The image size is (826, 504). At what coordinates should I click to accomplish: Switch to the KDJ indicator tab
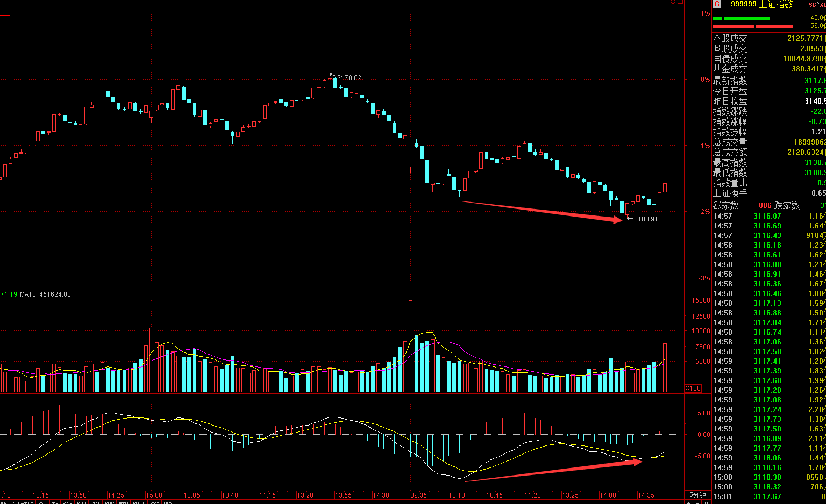(82, 503)
